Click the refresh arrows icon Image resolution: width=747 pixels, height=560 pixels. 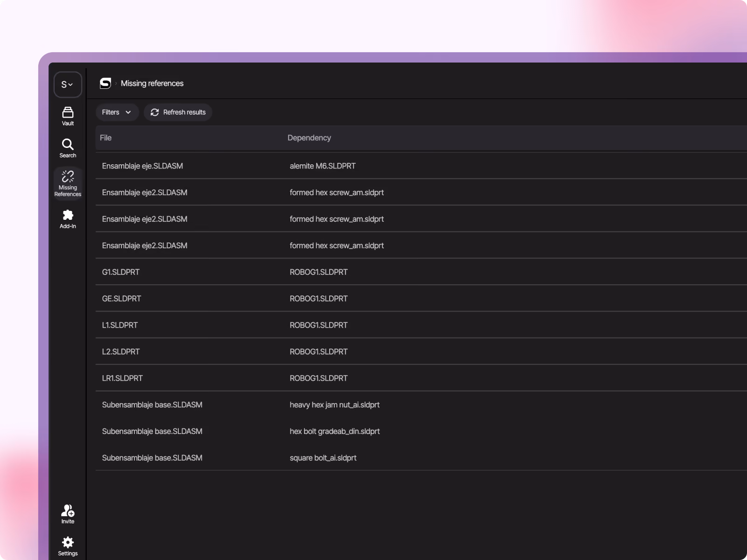(155, 112)
